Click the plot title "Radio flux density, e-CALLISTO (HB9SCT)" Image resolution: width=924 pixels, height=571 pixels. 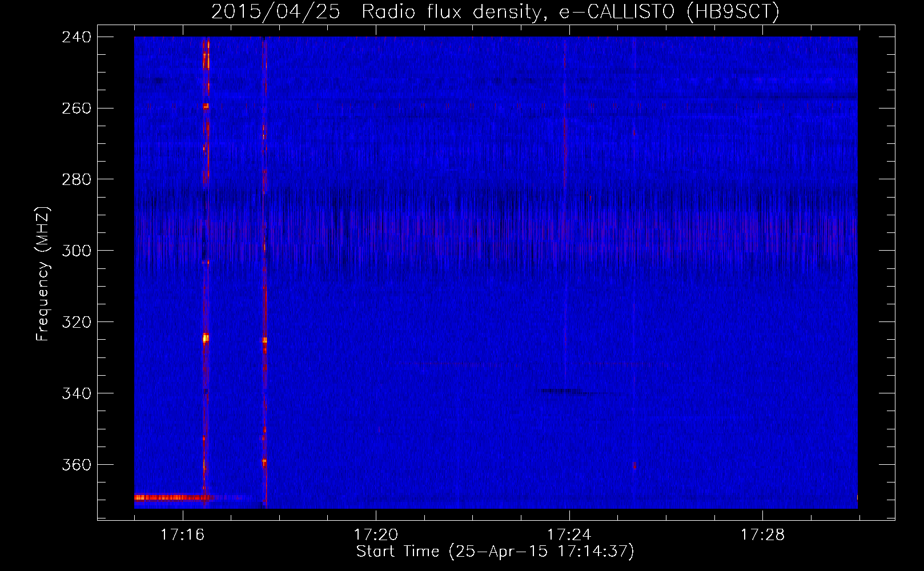[x=571, y=11]
